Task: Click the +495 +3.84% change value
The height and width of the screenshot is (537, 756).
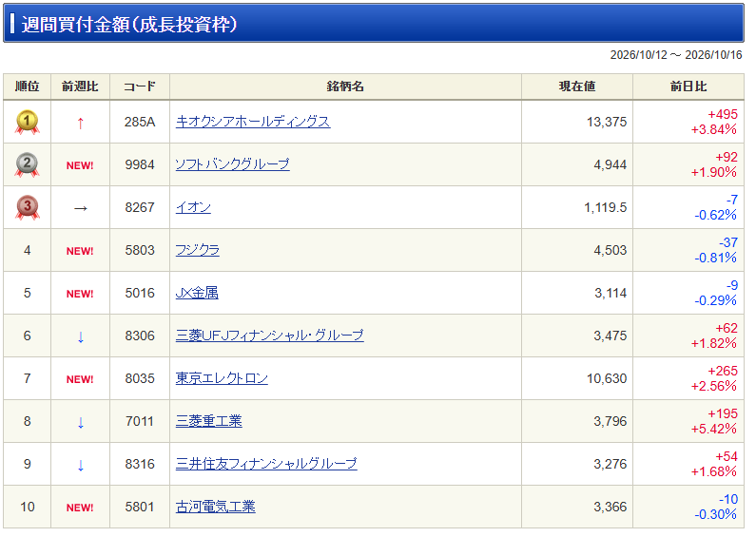Action: click(714, 122)
